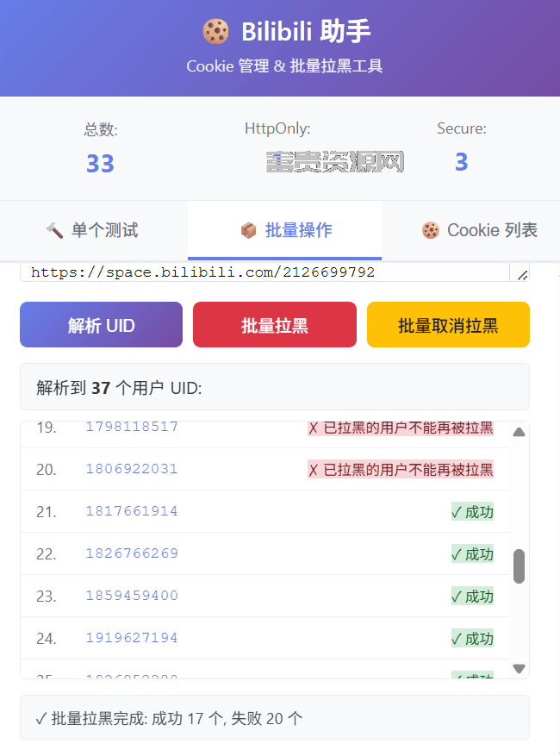
Task: Select the 批量操作 tab
Action: point(285,230)
